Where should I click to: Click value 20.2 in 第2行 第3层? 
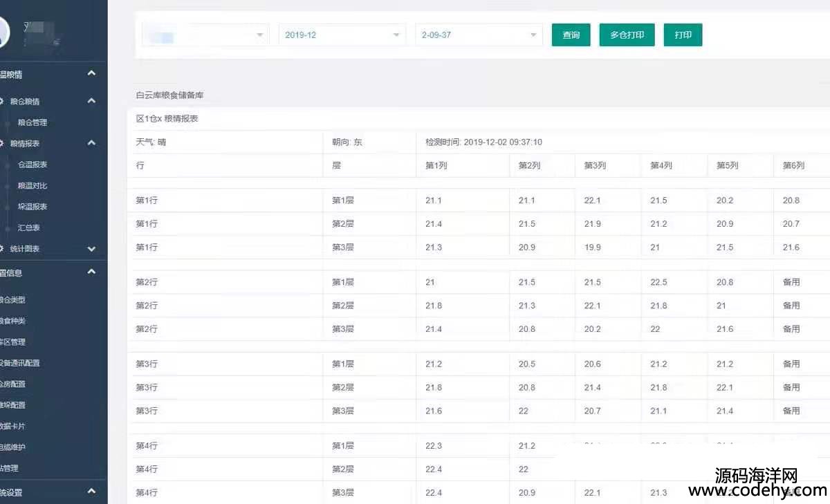pyautogui.click(x=593, y=329)
